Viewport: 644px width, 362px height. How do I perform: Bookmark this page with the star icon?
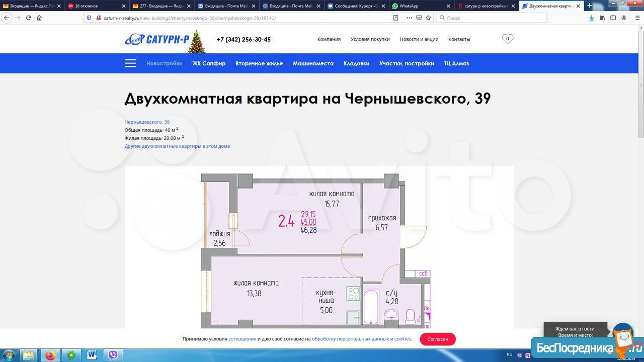click(428, 18)
